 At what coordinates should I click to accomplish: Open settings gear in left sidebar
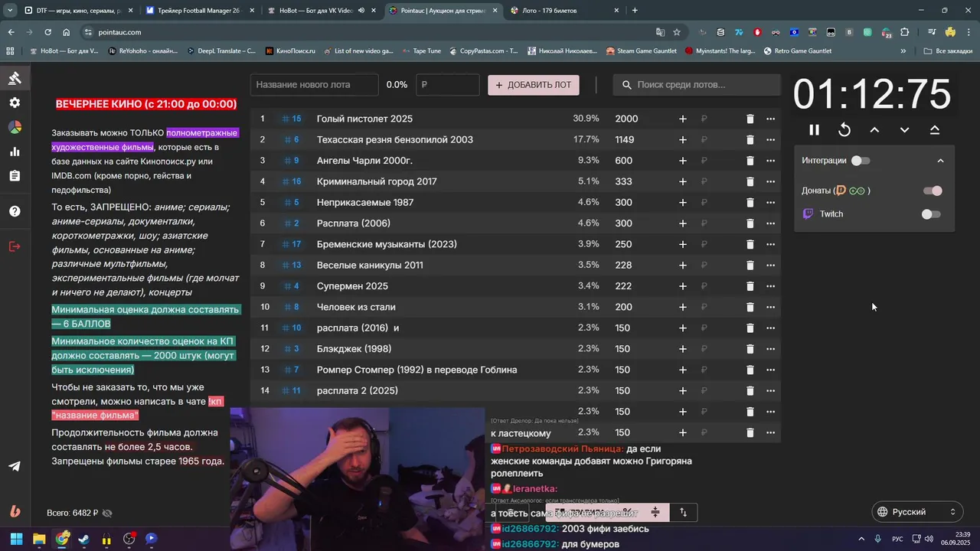15,103
